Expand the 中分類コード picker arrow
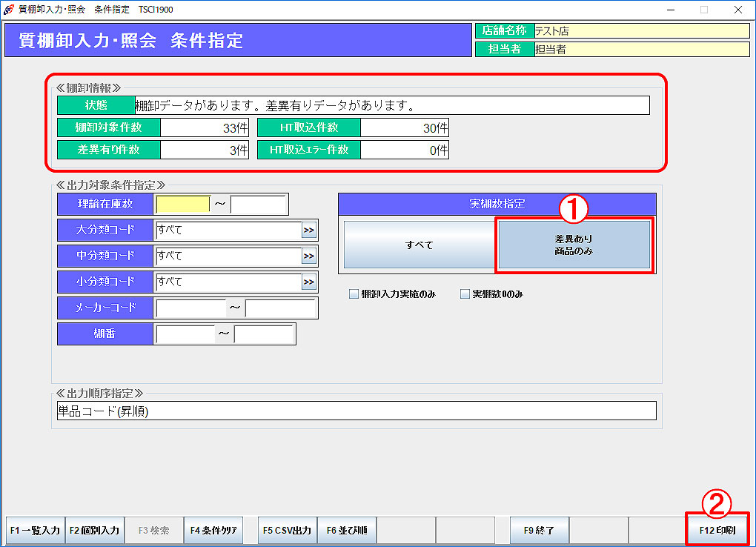The height and width of the screenshot is (547, 756). pyautogui.click(x=309, y=256)
